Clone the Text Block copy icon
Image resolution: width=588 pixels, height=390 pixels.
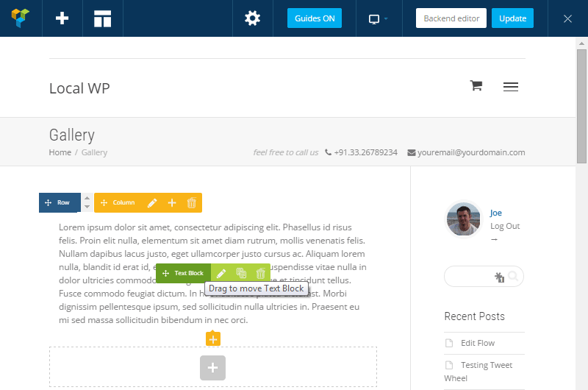(241, 273)
